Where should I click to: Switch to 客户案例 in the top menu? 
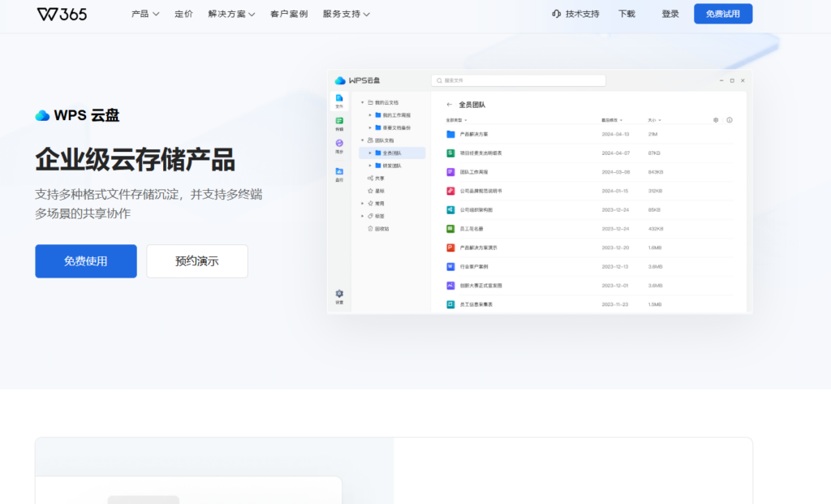(288, 13)
